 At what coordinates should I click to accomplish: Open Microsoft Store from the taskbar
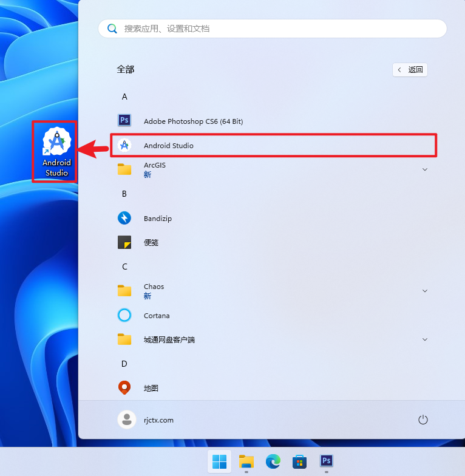300,461
